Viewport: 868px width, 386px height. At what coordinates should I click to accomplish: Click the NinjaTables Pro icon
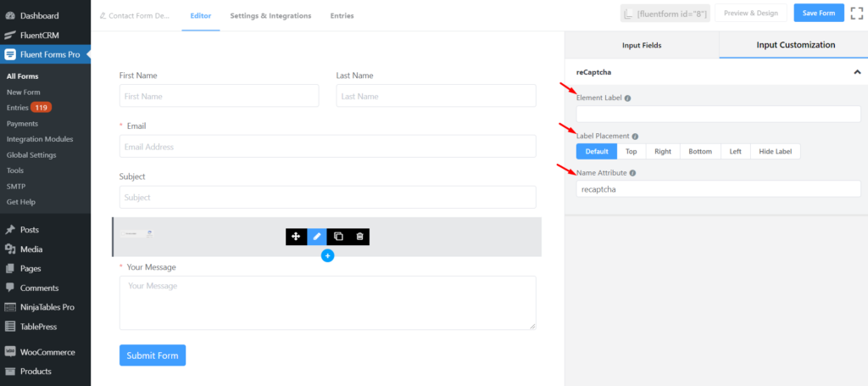[x=10, y=307]
